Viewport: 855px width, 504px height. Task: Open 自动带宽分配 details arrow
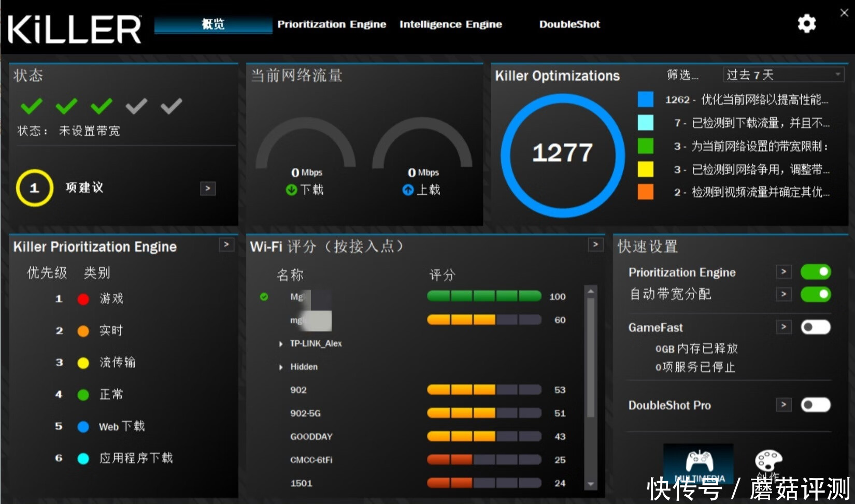point(783,294)
